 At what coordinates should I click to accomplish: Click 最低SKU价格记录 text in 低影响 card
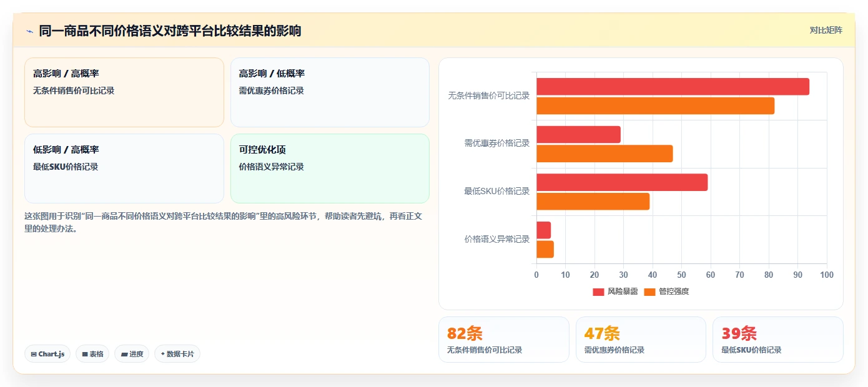[x=66, y=167]
